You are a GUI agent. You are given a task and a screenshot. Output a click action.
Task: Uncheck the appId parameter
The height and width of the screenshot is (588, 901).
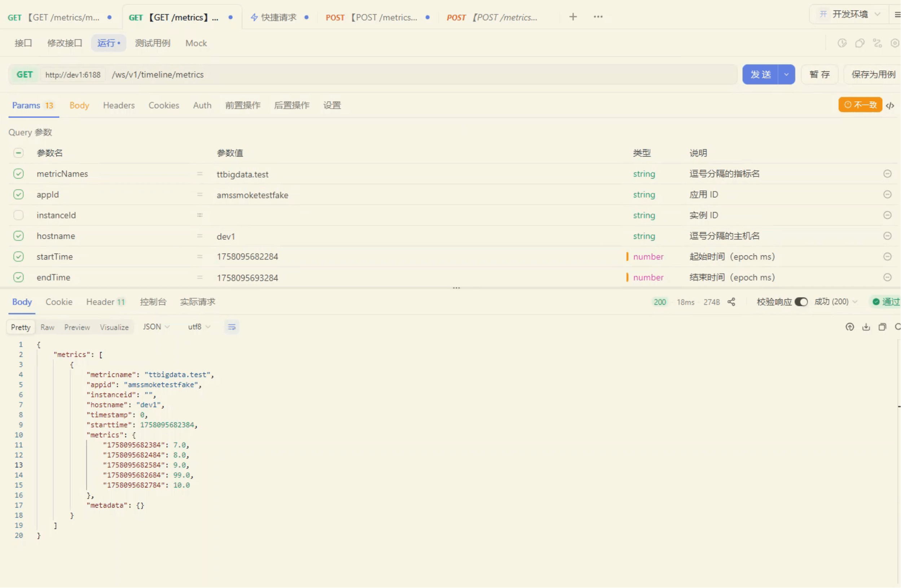point(18,194)
